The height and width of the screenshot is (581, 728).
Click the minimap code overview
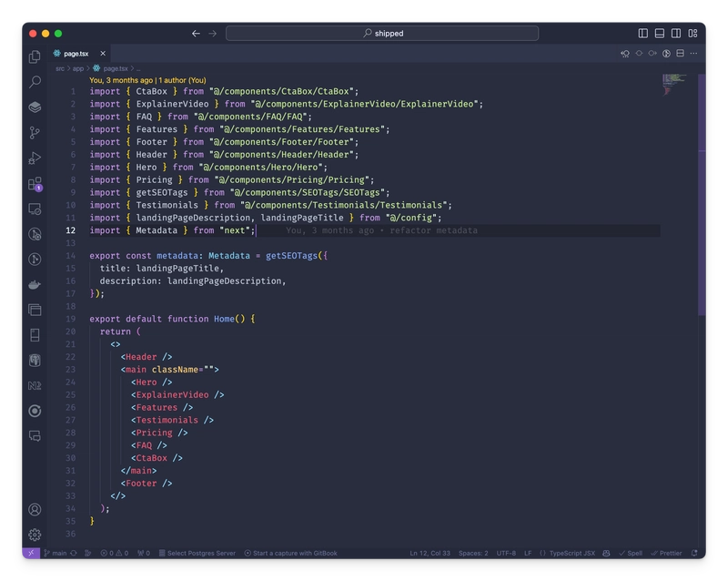[x=674, y=85]
